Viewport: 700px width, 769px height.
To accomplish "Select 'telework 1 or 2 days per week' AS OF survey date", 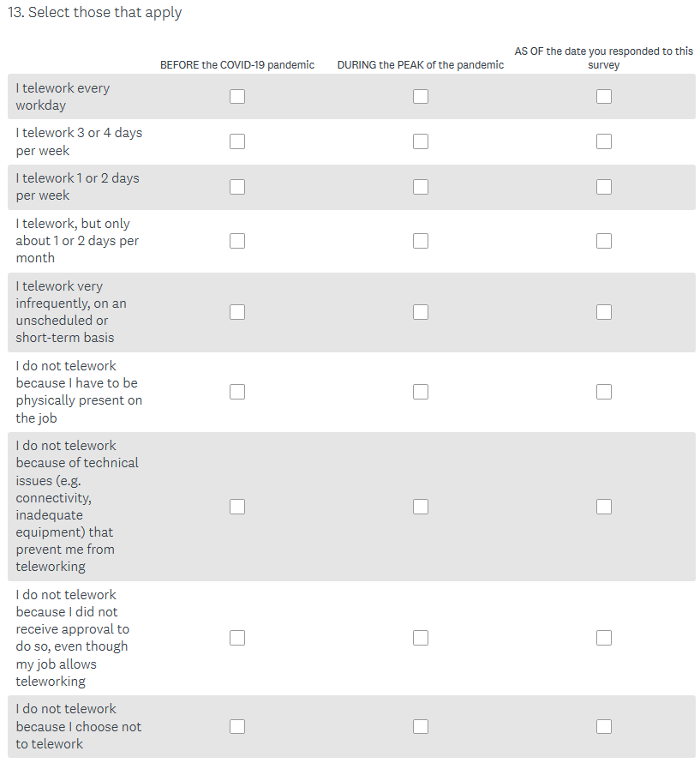I will (x=604, y=187).
